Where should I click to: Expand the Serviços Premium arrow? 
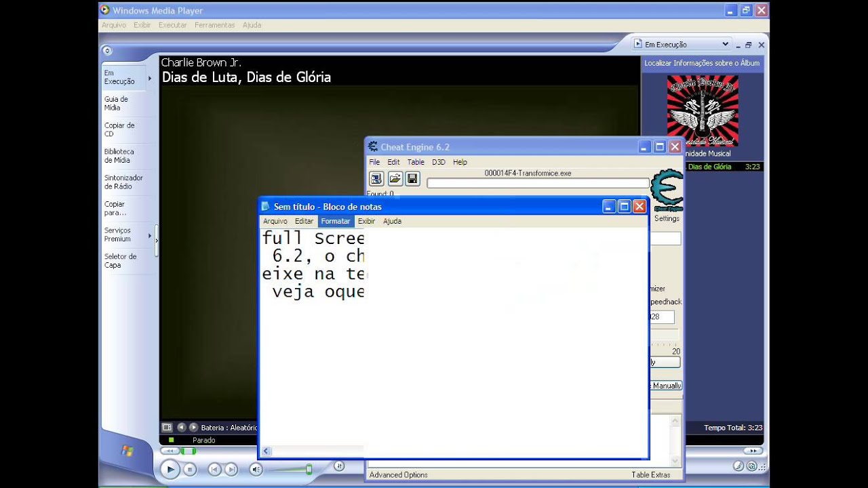pos(150,235)
